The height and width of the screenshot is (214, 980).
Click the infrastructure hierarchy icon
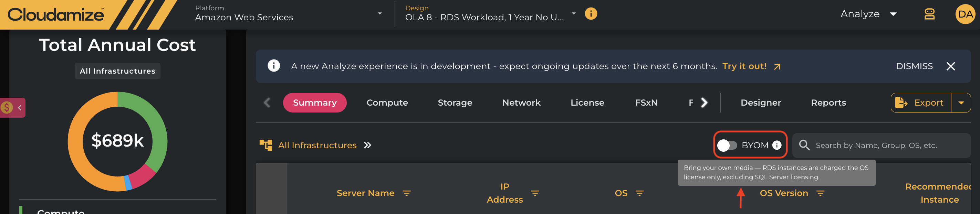[265, 145]
